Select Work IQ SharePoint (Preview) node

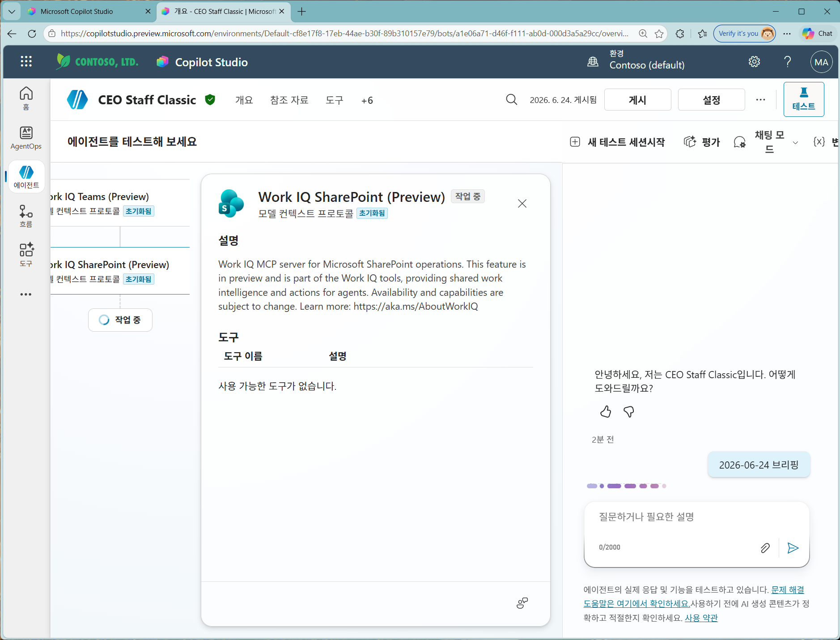pos(120,271)
